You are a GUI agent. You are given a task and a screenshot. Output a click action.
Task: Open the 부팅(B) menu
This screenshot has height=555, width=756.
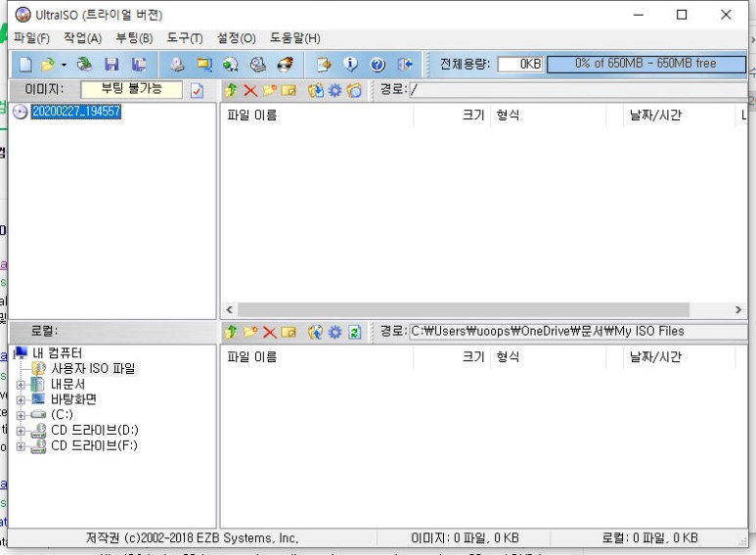[135, 38]
